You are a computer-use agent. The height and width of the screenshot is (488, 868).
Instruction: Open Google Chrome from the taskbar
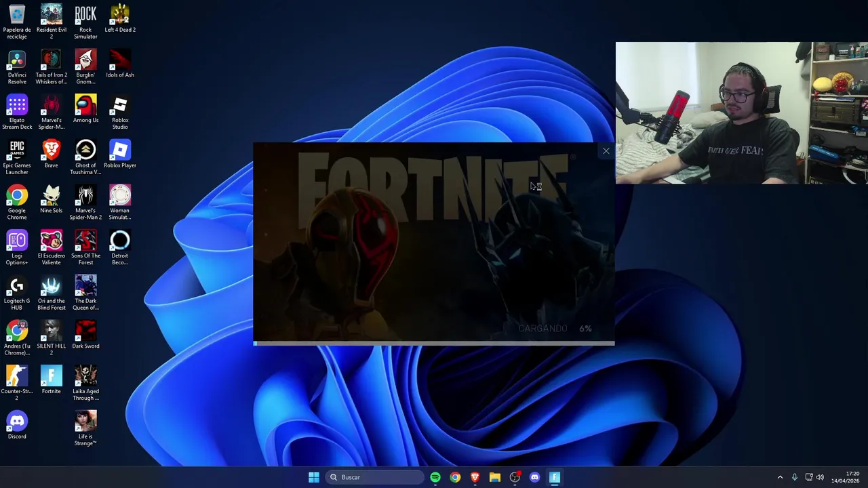pos(455,477)
